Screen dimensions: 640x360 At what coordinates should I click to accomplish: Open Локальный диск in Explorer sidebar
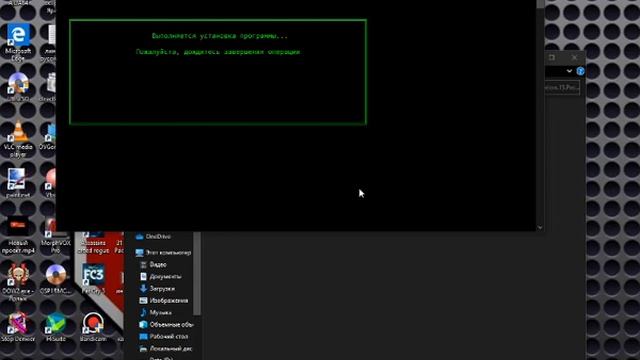pyautogui.click(x=166, y=349)
